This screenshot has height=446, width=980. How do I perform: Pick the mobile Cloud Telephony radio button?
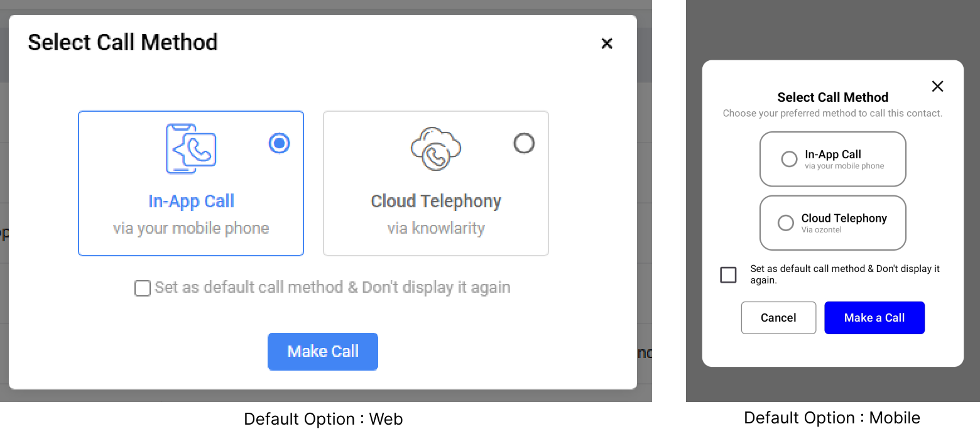[786, 223]
